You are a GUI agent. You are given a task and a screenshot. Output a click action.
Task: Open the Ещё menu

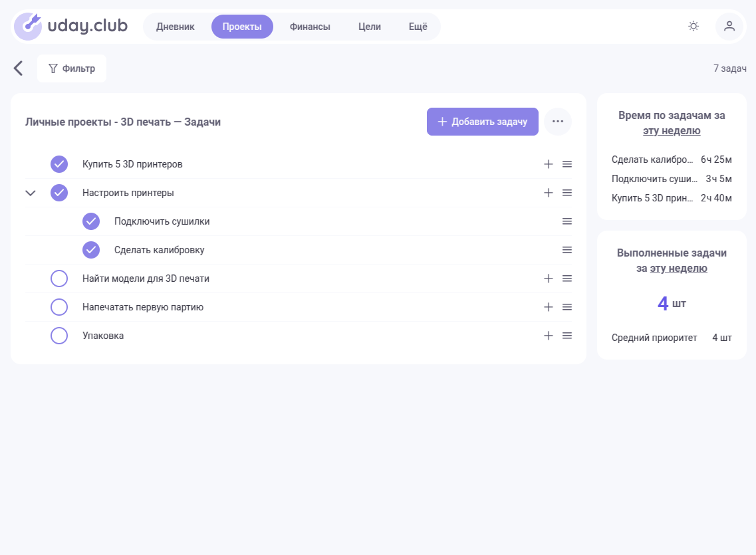(x=418, y=27)
